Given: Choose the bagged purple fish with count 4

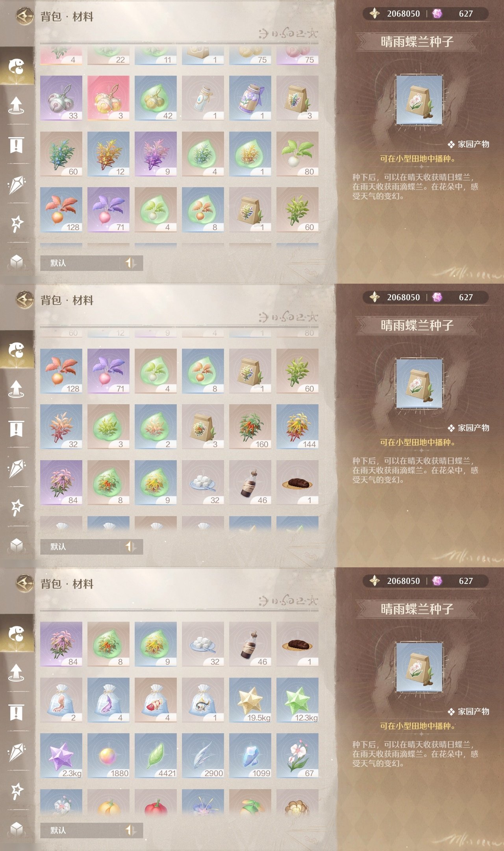Looking at the screenshot, I should pos(108,700).
